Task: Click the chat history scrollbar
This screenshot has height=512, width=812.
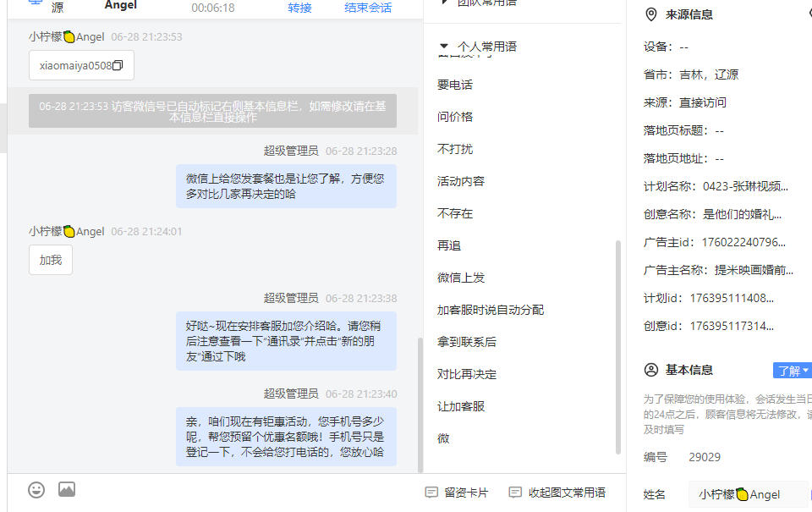Action: [x=420, y=405]
